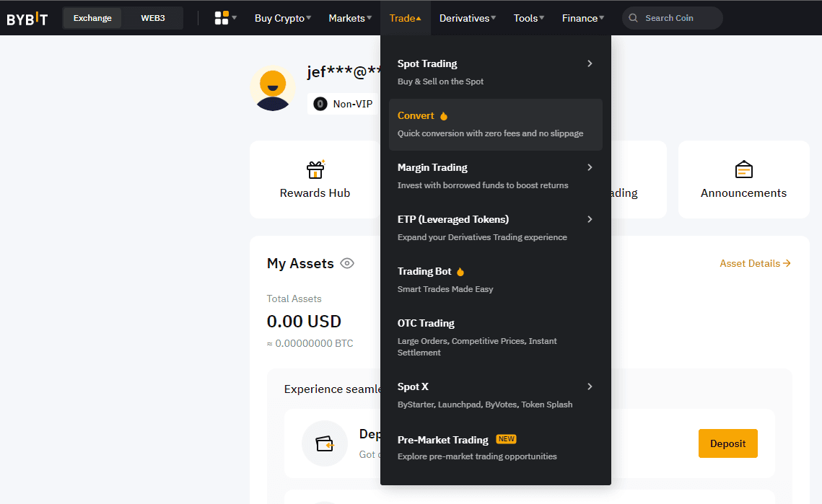Screen dimensions: 822x504
Task: Open Spot X menu entry
Action: click(495, 395)
